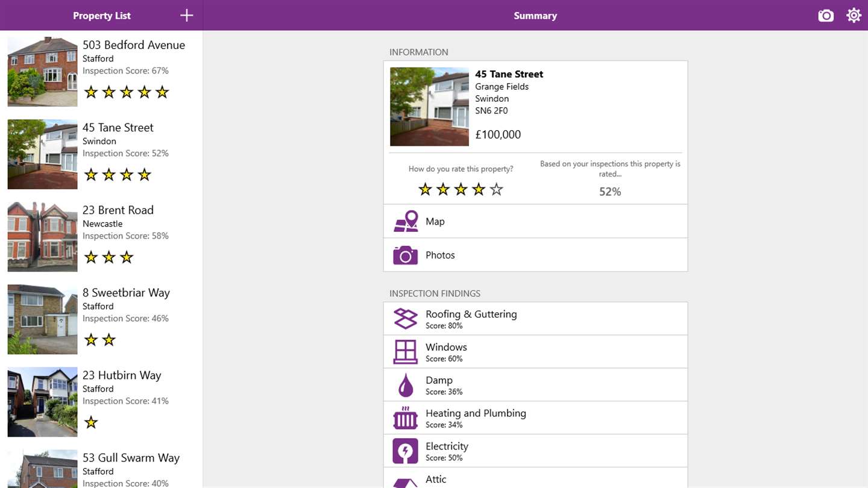The width and height of the screenshot is (868, 488).
Task: Click the Summary header title
Action: [x=535, y=16]
